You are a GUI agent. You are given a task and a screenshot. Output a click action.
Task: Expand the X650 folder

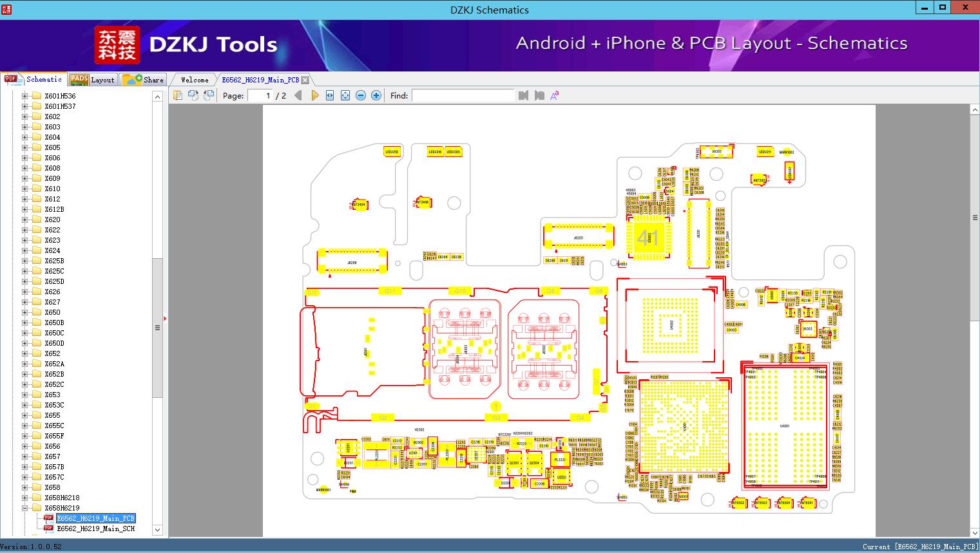[x=24, y=312]
